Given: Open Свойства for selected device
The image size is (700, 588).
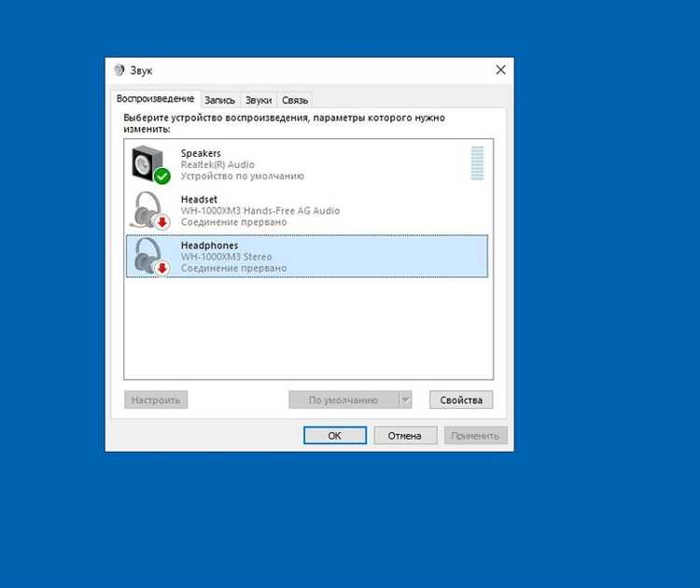Looking at the screenshot, I should coord(461,399).
